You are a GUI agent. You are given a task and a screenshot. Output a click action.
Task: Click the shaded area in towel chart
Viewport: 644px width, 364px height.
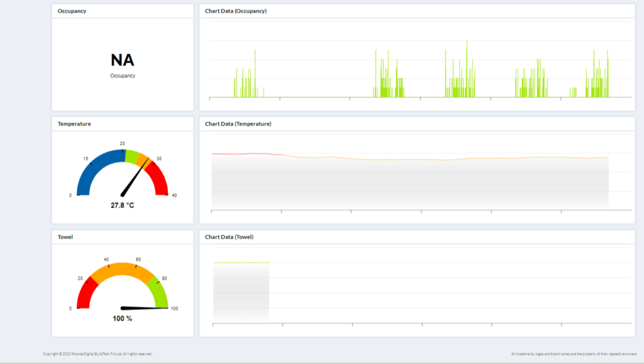pos(241,292)
